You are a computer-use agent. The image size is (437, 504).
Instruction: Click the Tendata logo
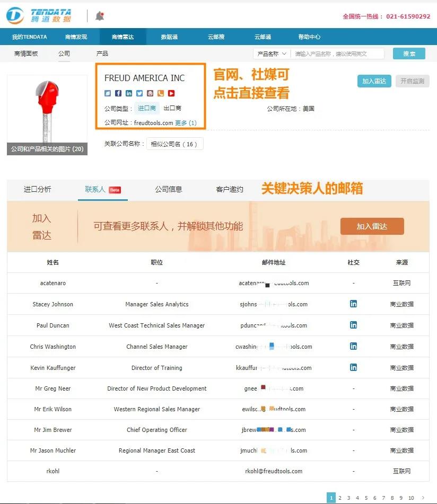39,15
